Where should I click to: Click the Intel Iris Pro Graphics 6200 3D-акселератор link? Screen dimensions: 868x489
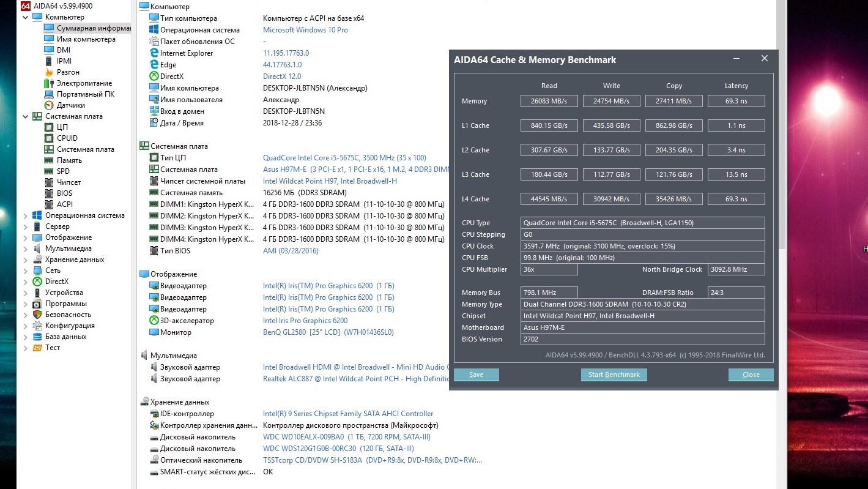click(x=305, y=321)
